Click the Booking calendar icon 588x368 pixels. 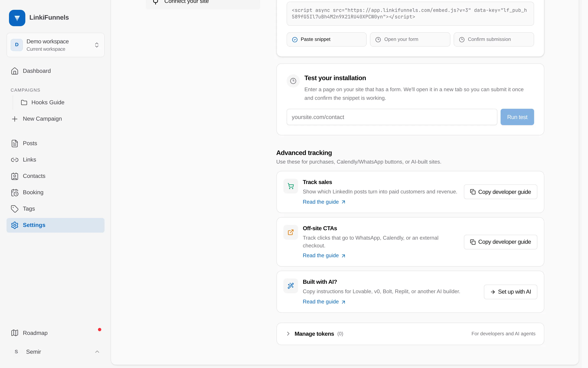[x=14, y=193]
